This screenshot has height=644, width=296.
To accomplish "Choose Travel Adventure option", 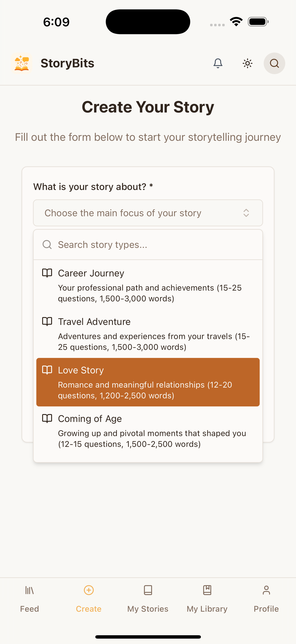I will 148,334.
